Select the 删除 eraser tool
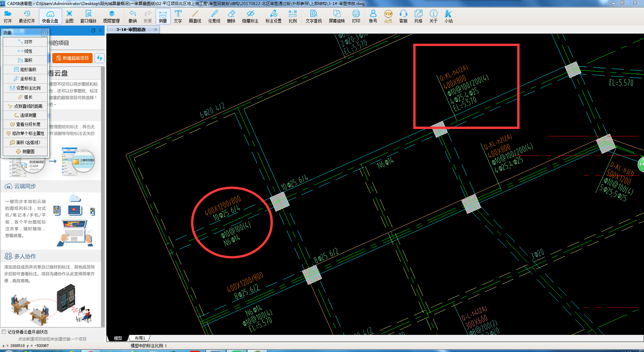Image resolution: width=644 pixels, height=352 pixels. [x=231, y=16]
